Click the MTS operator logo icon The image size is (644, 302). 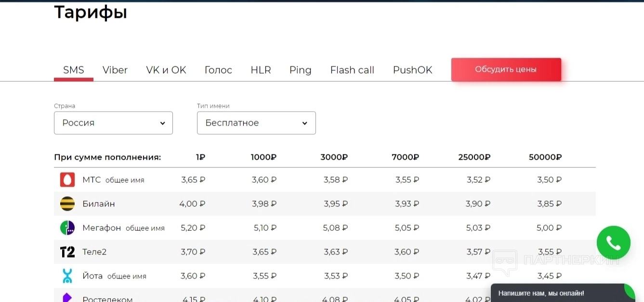click(x=67, y=180)
